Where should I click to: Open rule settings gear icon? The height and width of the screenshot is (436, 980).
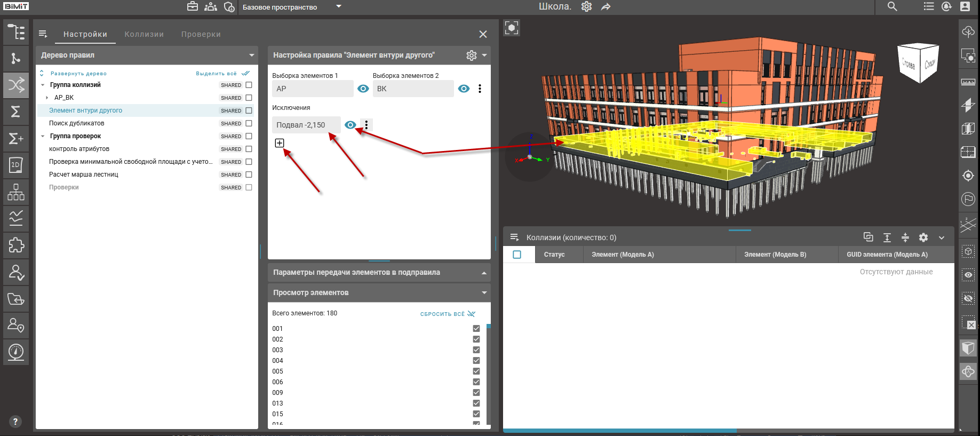(471, 56)
